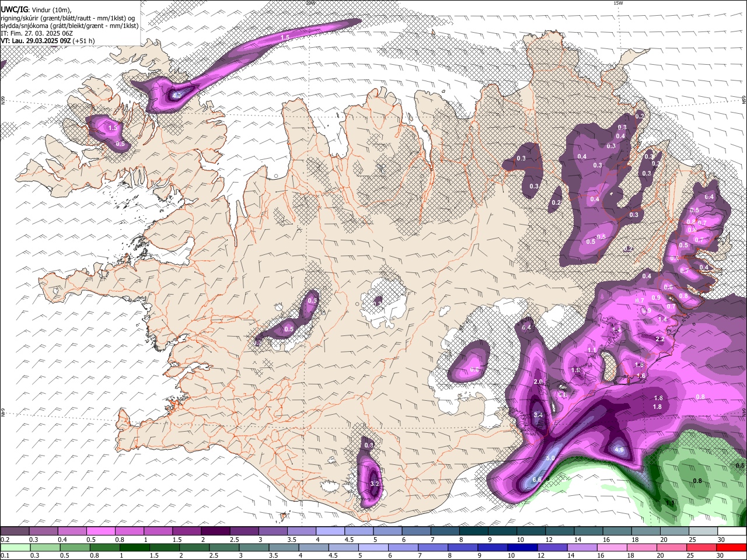Select the bright red bottom-row swatch starting at 30

coord(730,547)
